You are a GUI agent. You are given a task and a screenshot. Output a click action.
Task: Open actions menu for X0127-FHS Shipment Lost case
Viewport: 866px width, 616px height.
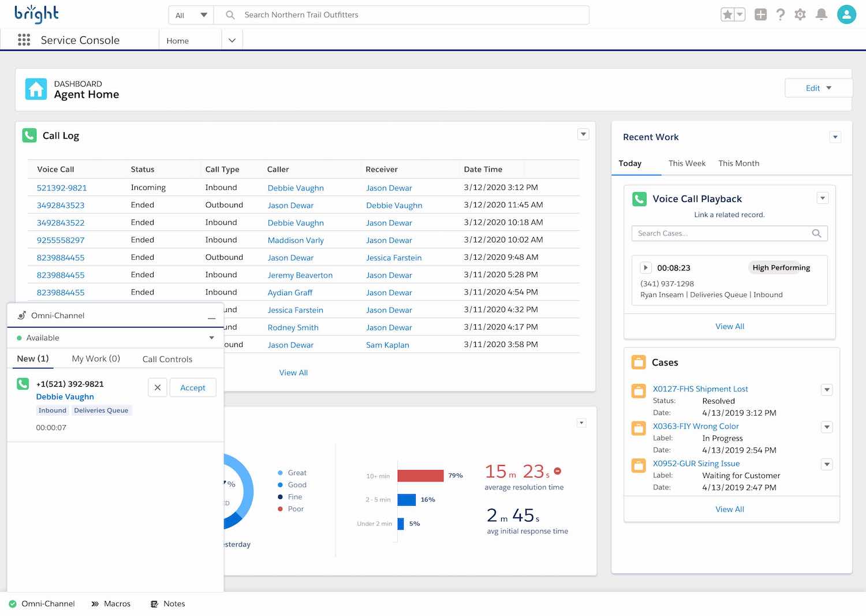pos(827,390)
